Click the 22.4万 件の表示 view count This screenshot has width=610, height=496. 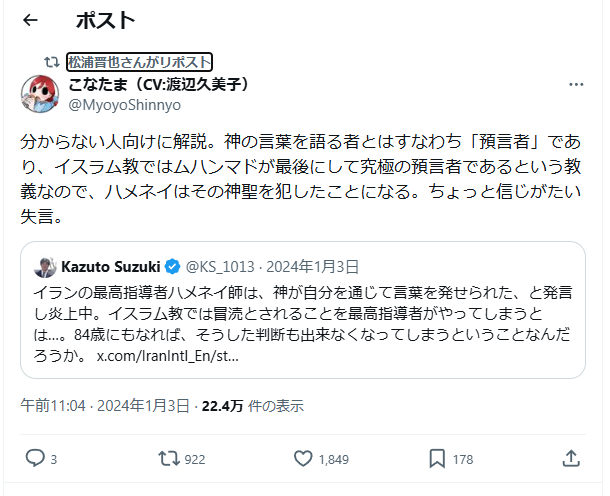253,406
